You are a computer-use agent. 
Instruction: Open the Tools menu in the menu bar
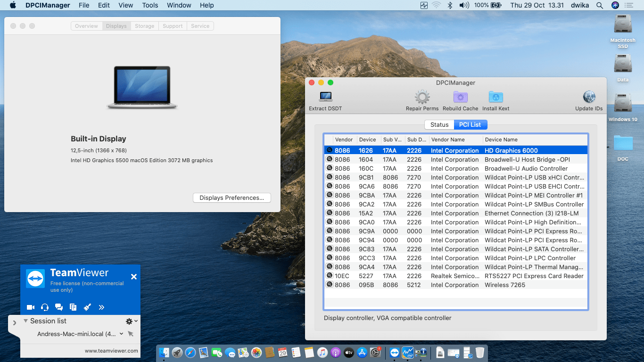click(x=150, y=5)
